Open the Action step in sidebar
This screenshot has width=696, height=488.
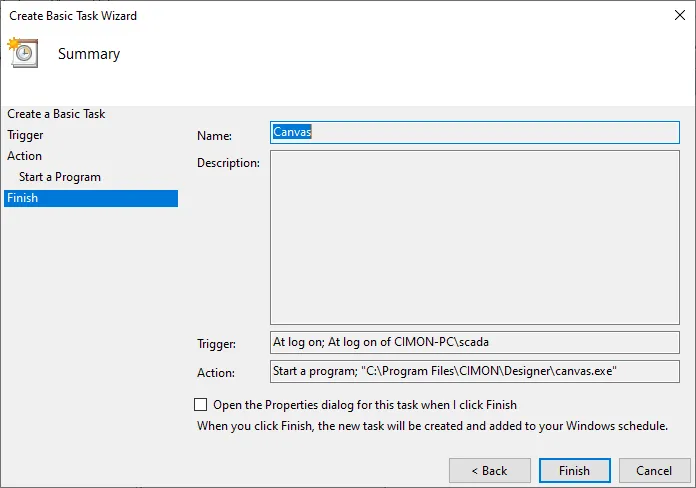(25, 156)
